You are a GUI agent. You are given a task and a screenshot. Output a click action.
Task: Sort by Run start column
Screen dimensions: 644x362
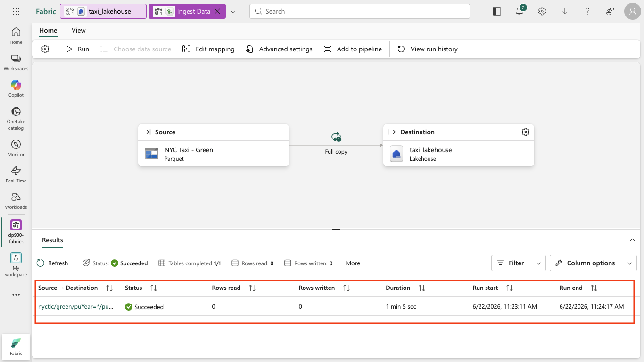tap(509, 288)
